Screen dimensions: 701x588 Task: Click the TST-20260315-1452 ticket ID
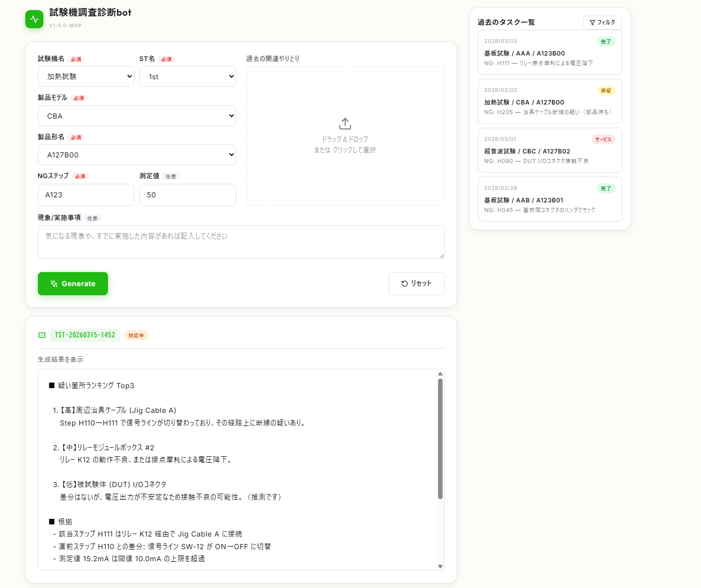(85, 335)
